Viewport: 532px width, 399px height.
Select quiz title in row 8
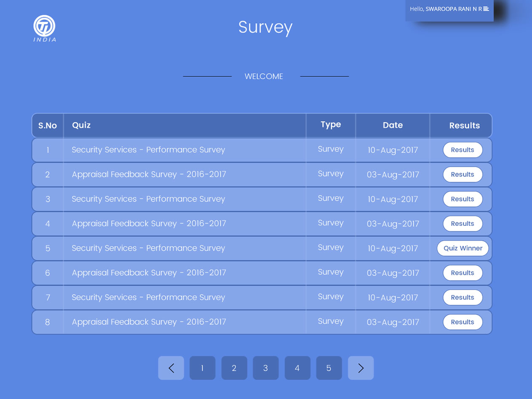[x=149, y=322]
